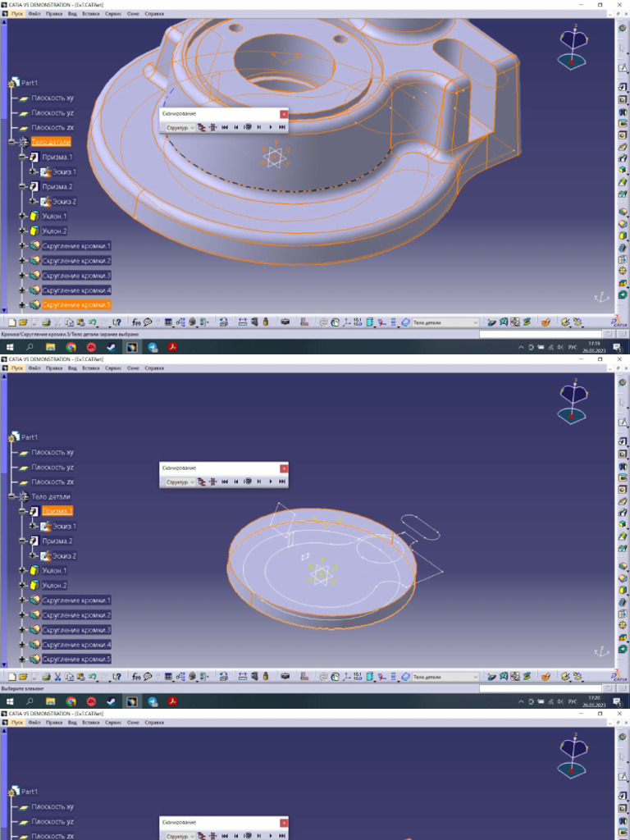Select Плоскость xy in top window tree
630x840 pixels.
point(52,98)
